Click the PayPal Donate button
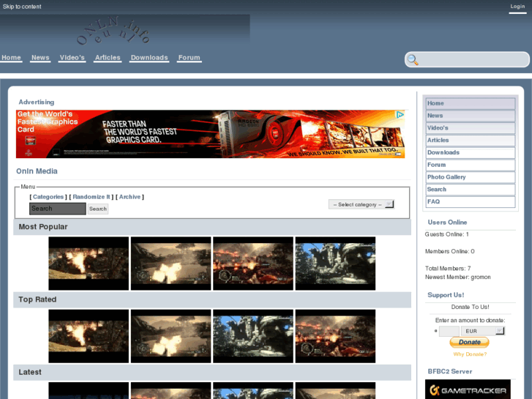This screenshot has width=532, height=399. (x=469, y=342)
